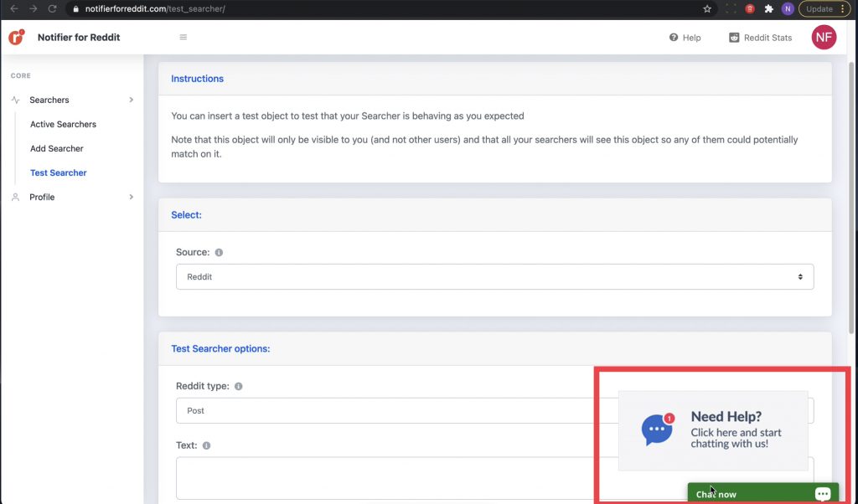Click the Profile person icon in sidebar
This screenshot has width=858, height=504.
tap(15, 198)
